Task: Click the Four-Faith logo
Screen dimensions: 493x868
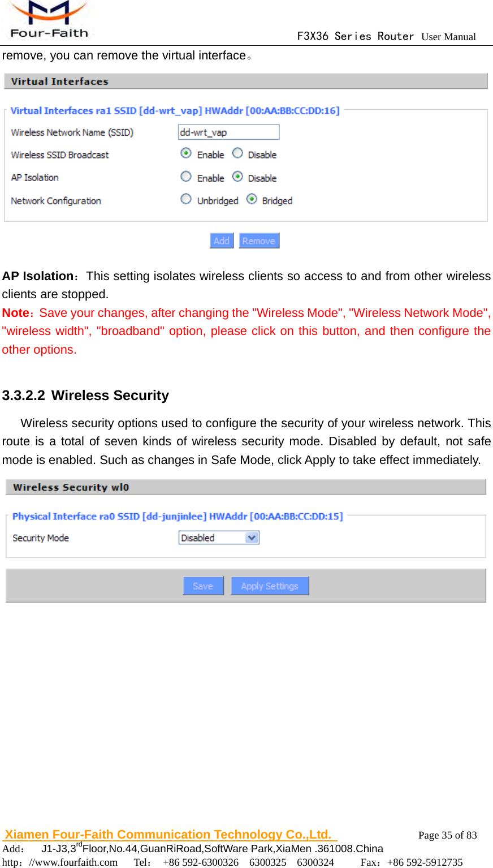Action: point(49,20)
